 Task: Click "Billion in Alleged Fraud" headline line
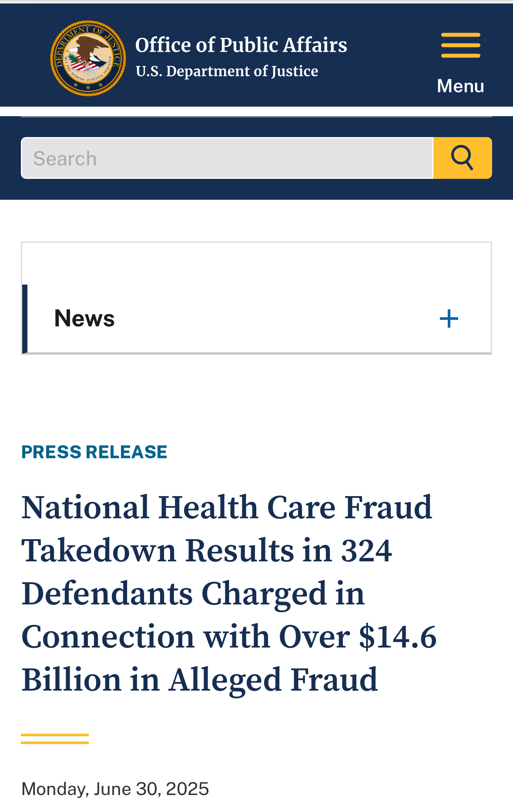pos(200,680)
